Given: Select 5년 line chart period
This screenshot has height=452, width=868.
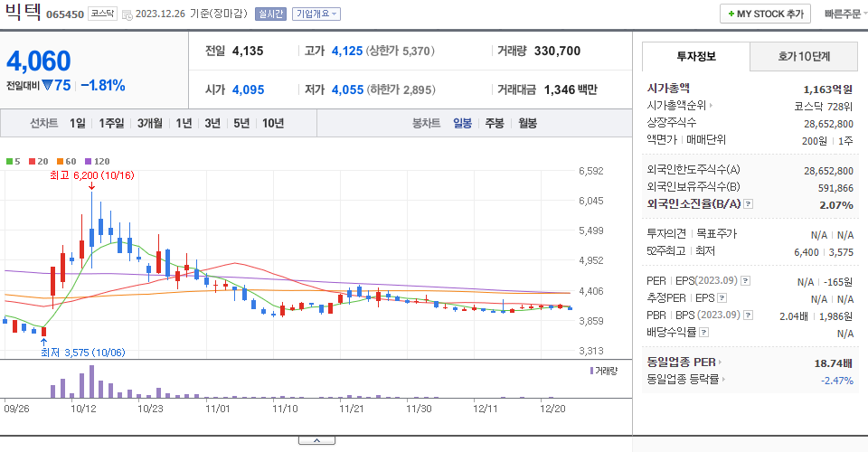Looking at the screenshot, I should pos(241,123).
